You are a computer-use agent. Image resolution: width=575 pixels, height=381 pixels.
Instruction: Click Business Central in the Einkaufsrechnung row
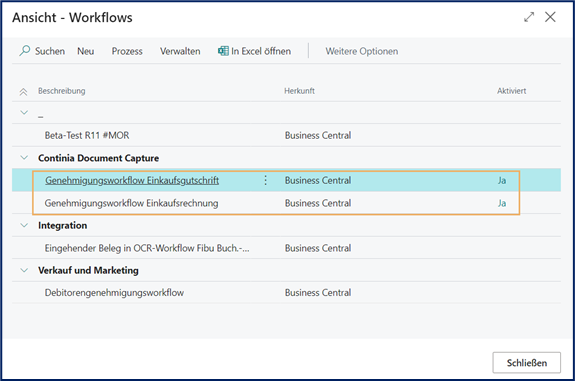tap(318, 203)
